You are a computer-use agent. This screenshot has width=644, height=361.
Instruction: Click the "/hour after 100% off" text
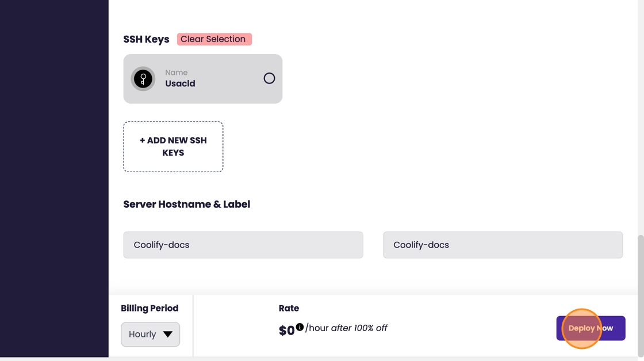[x=347, y=328]
